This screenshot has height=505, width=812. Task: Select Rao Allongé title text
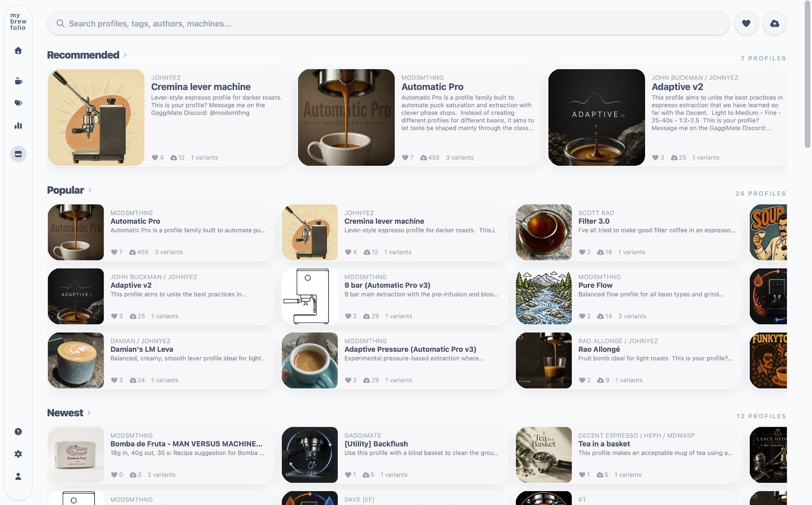(599, 349)
